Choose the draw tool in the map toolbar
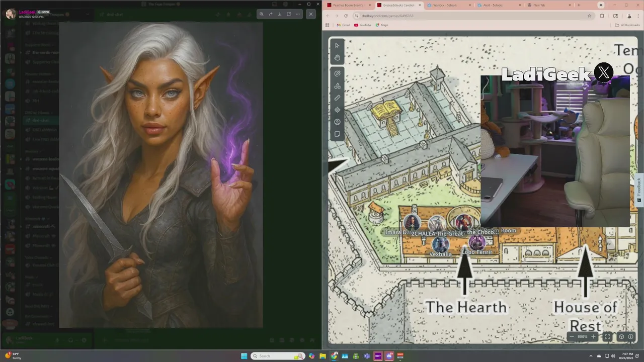This screenshot has width=644, height=362. (337, 73)
